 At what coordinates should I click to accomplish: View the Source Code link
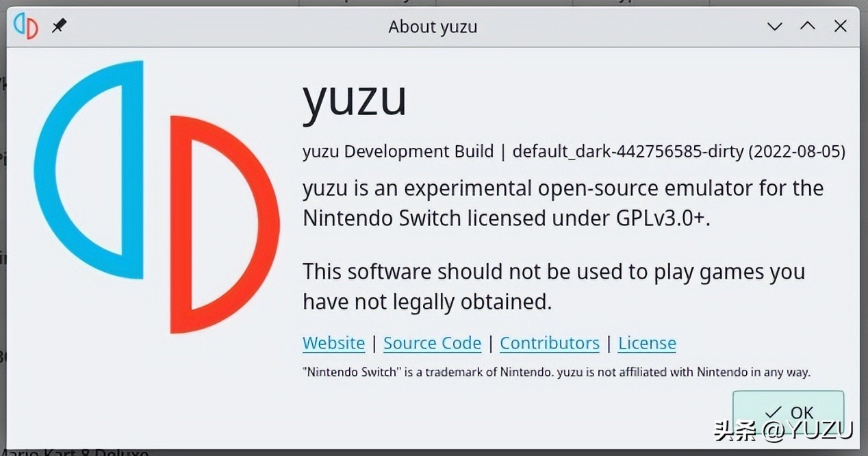click(432, 343)
